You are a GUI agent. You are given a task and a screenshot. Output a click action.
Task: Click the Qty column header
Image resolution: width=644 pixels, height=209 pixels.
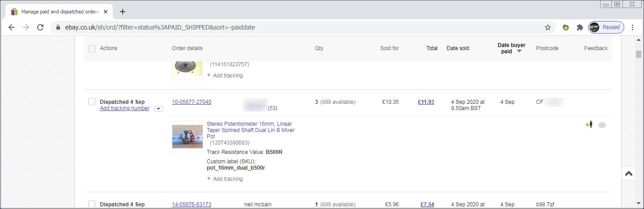pos(319,48)
